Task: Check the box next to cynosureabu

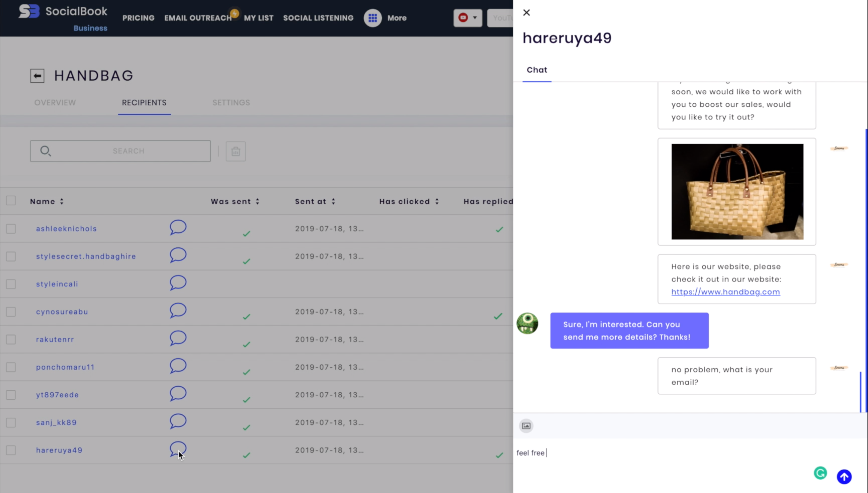Action: click(x=11, y=312)
